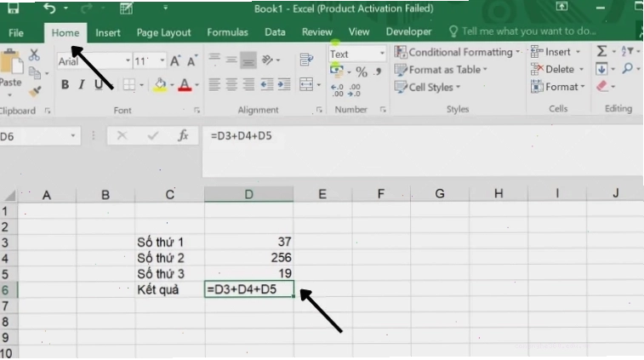Click Tell me what you want to do
Screen dimensions: 644x360
(523, 31)
